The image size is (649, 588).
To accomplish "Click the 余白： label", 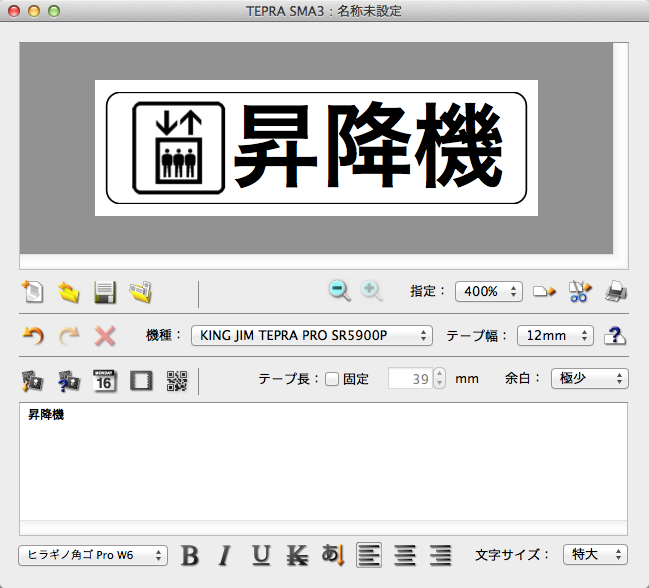I will coord(523,378).
